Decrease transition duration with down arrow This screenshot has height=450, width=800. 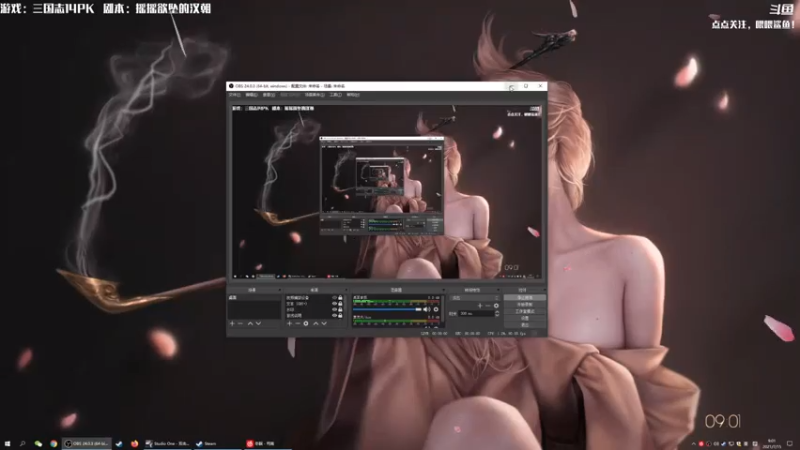point(497,315)
